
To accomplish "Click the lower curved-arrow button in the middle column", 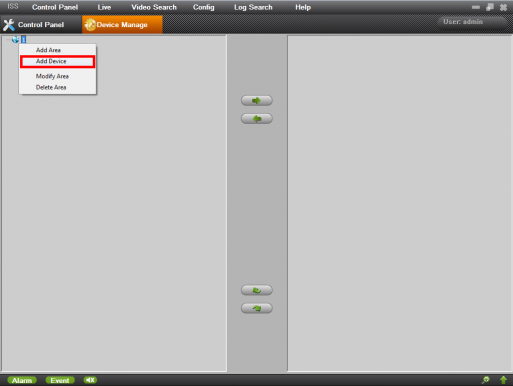I will 257,308.
